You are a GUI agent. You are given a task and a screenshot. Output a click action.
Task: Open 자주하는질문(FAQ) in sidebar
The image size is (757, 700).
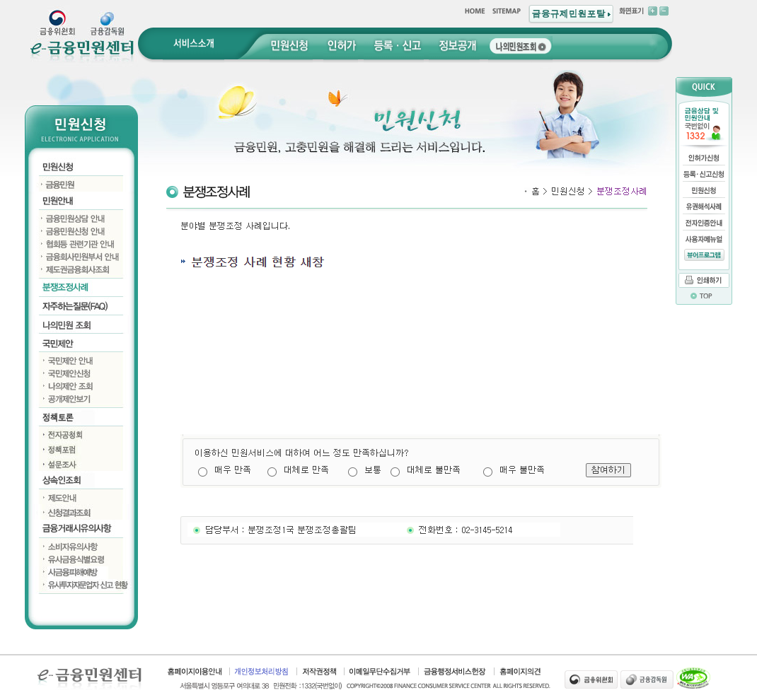[75, 306]
